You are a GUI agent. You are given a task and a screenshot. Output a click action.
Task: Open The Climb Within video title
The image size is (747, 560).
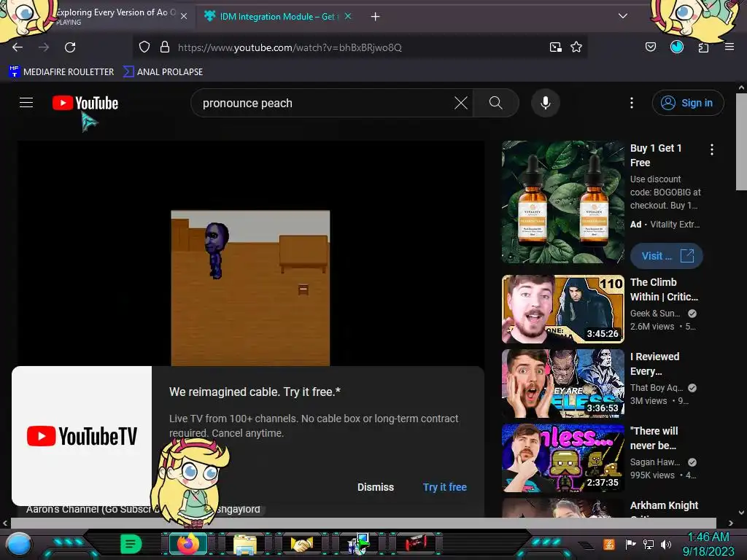664,289
